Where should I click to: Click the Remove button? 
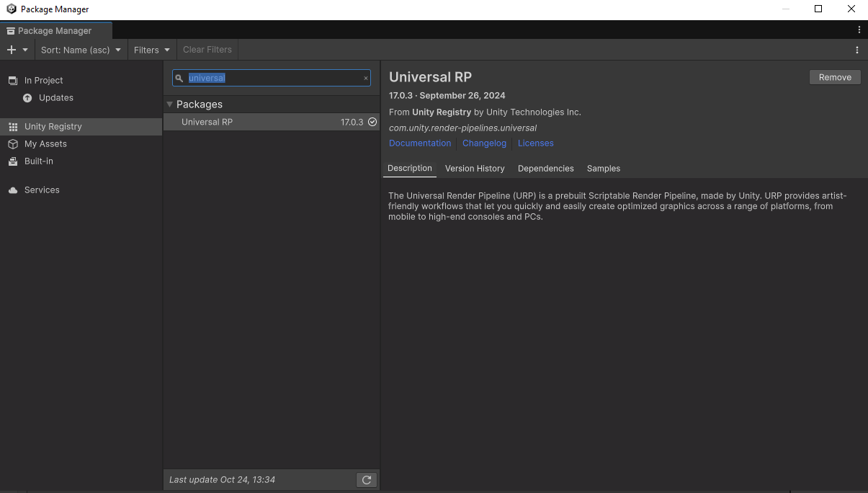[x=834, y=77]
